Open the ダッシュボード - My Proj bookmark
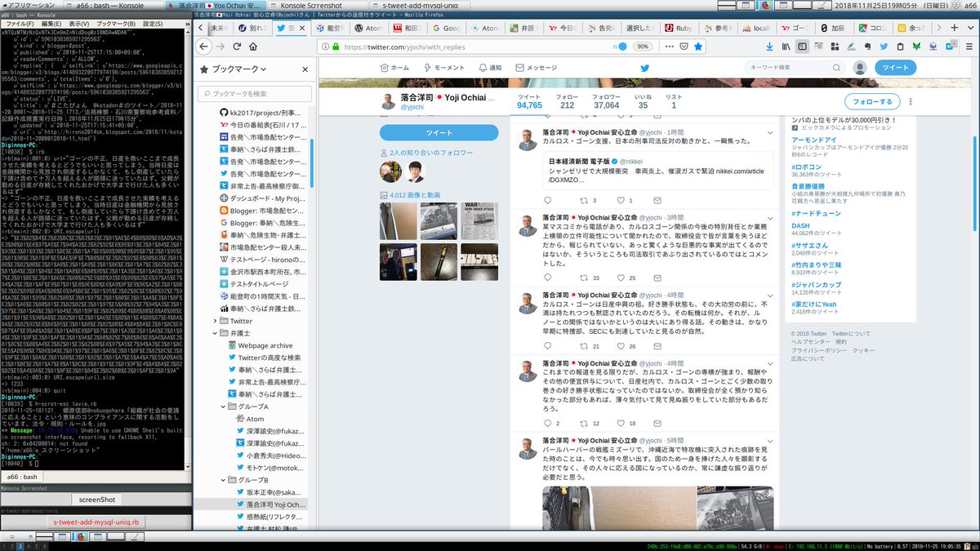 click(x=264, y=198)
